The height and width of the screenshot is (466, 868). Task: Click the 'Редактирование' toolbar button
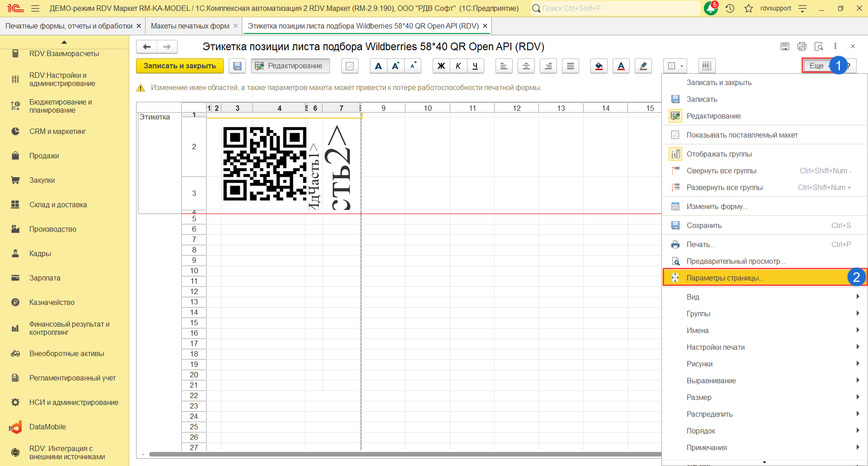pyautogui.click(x=290, y=66)
